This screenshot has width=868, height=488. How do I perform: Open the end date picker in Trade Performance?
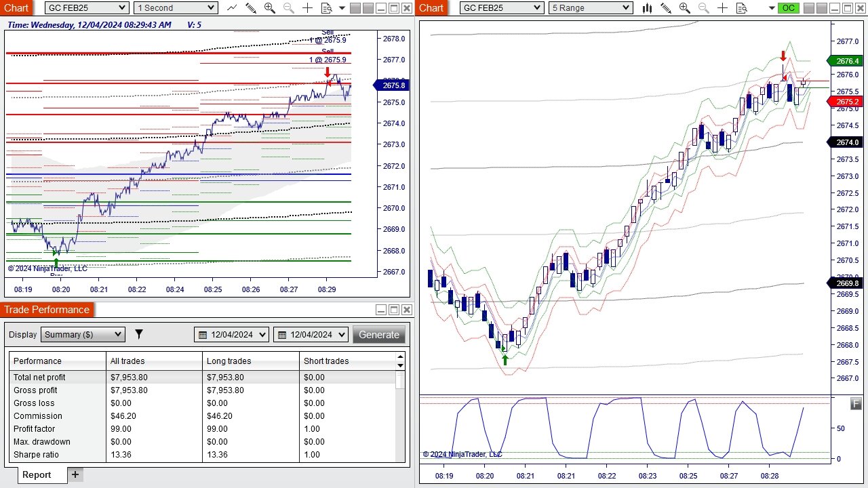[x=311, y=334]
